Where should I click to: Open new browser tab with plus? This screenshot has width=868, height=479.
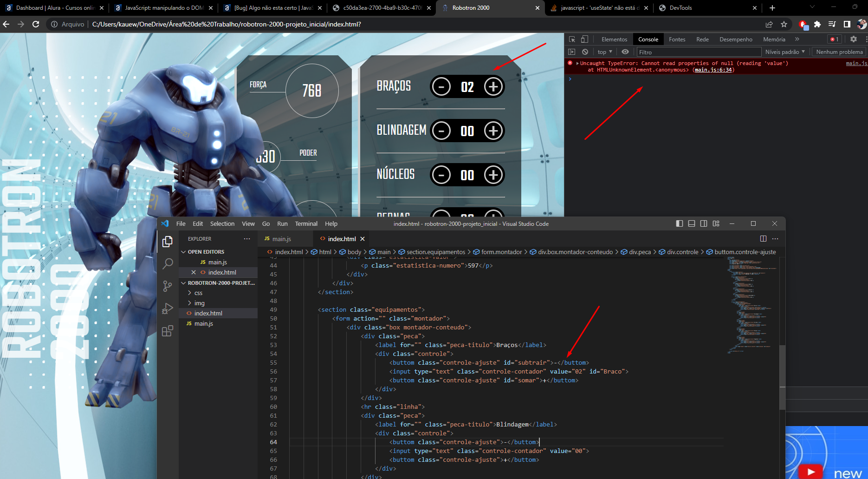coord(772,8)
